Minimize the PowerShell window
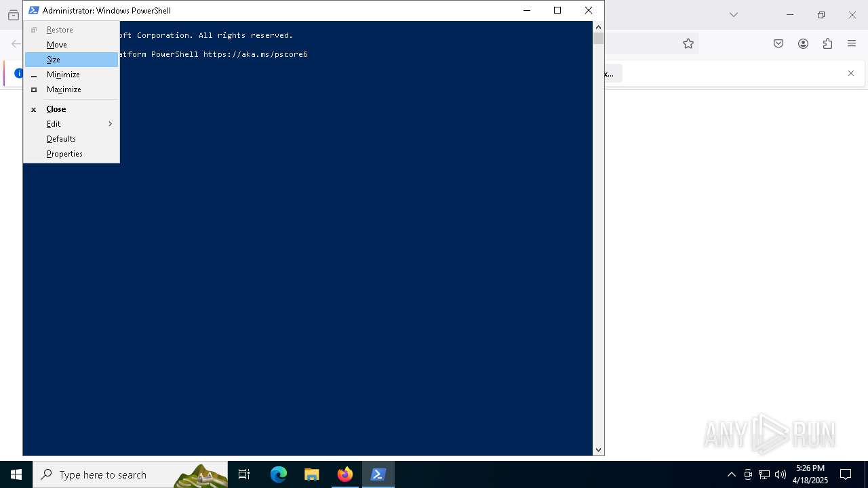 pyautogui.click(x=527, y=10)
